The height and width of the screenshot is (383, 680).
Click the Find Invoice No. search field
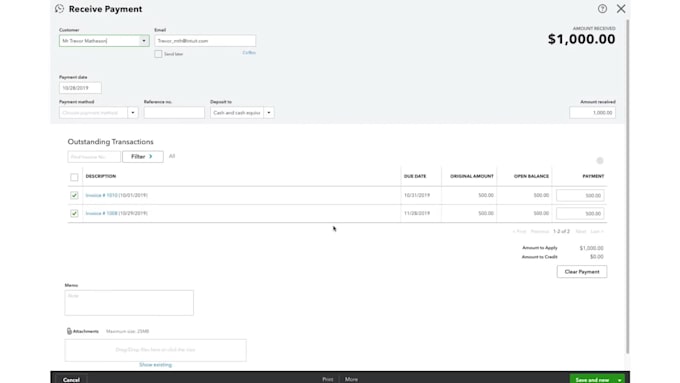tap(94, 157)
